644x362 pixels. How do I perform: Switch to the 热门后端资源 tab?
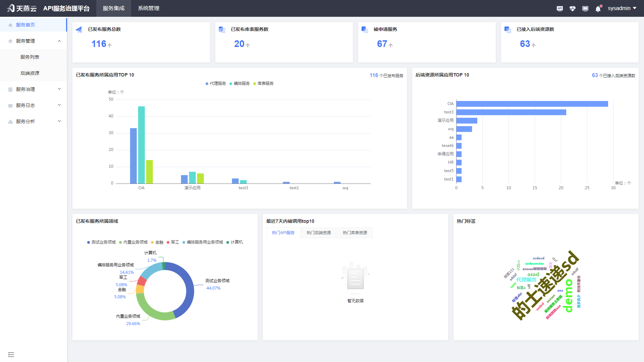(318, 232)
